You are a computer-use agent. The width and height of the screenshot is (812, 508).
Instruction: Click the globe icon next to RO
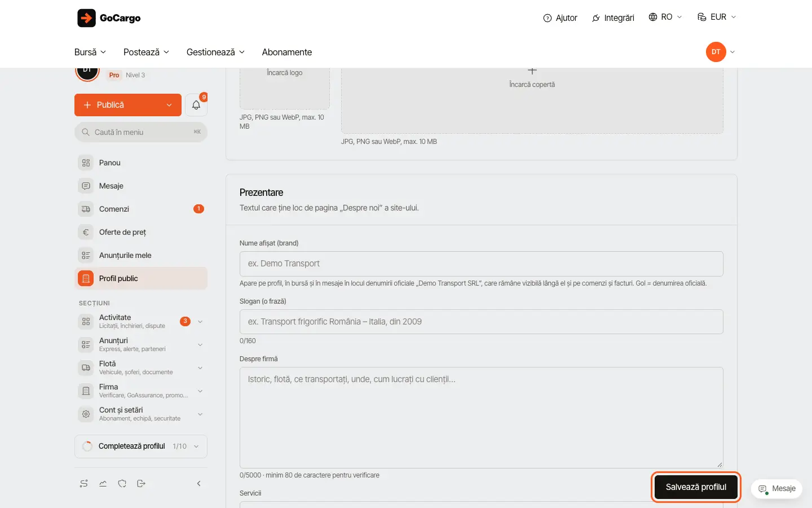[x=653, y=17]
